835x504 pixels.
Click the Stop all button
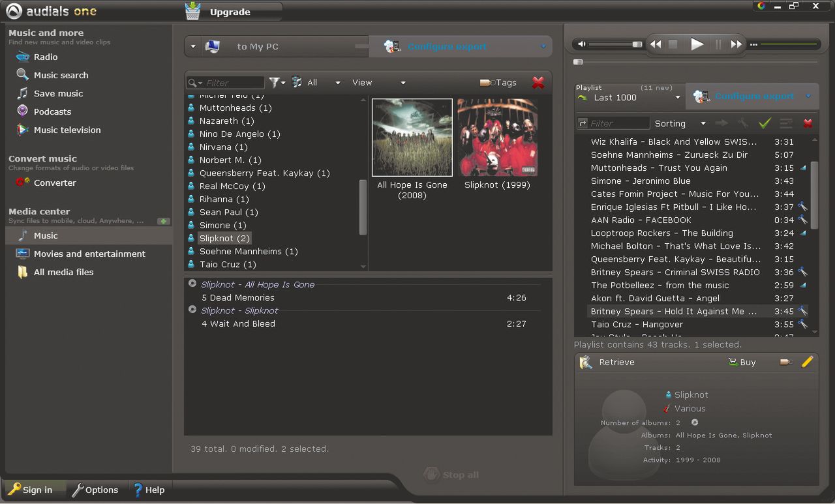tap(451, 475)
